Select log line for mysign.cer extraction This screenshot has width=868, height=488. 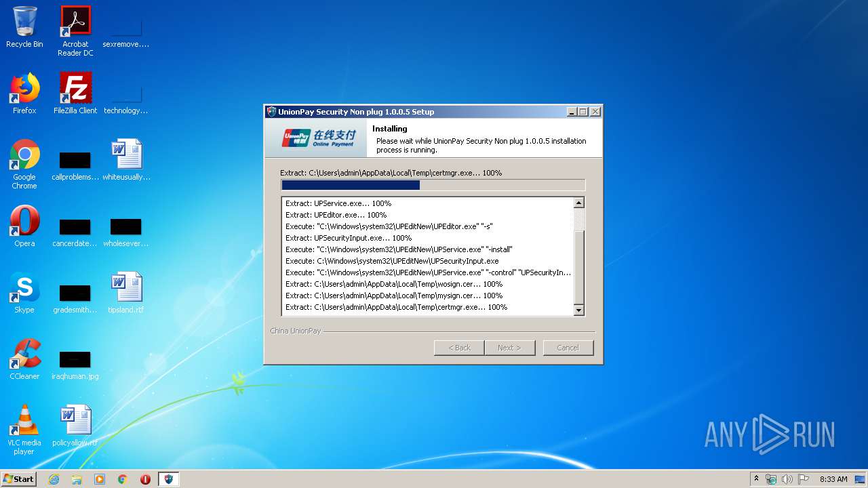point(394,296)
